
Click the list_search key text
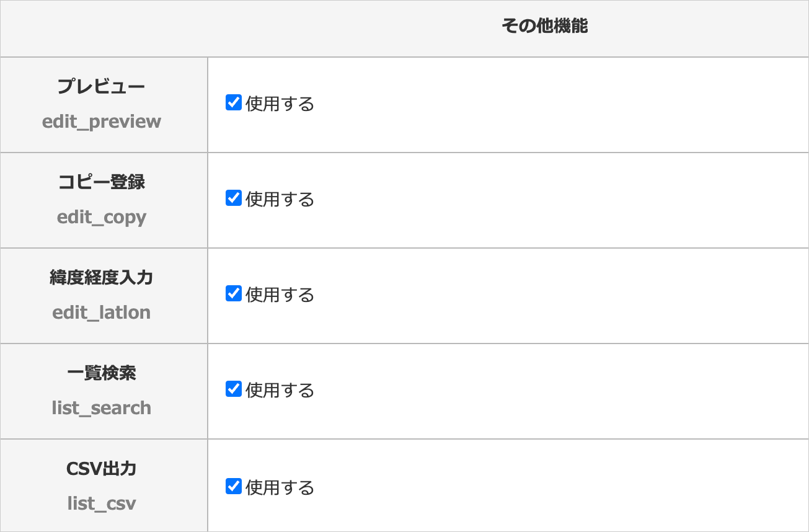102,408
